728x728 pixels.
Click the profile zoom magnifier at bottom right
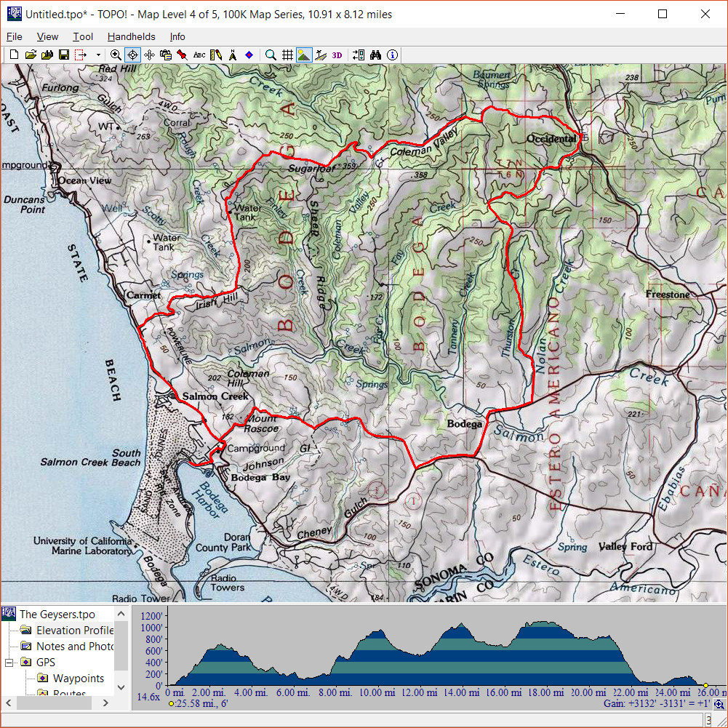[x=719, y=704]
